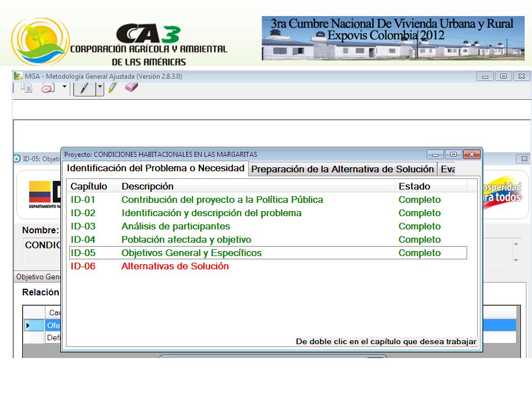This screenshot has height=399, width=532.
Task: Select Contribución del proyecto a la Política Pública
Action: click(222, 200)
